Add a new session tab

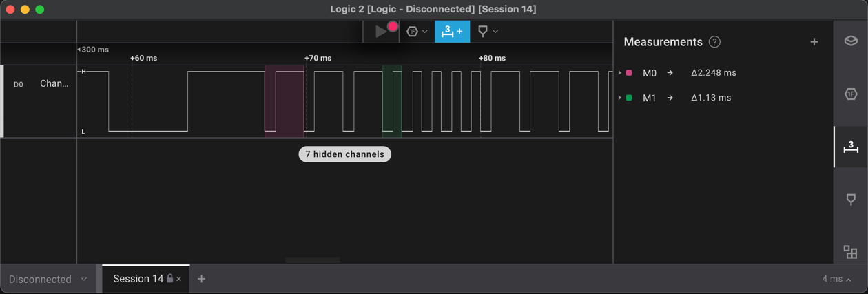[201, 279]
